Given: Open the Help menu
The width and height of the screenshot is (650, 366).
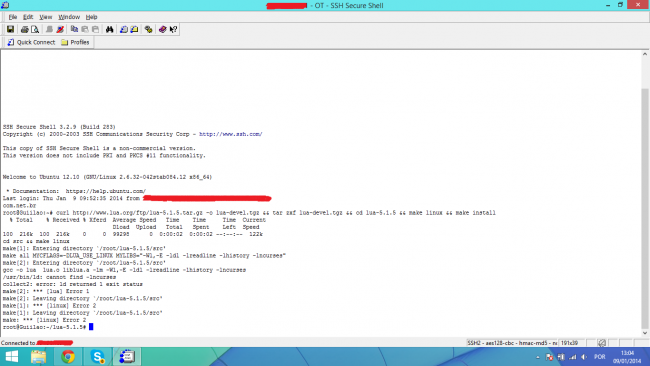Looking at the screenshot, I should coord(91,17).
